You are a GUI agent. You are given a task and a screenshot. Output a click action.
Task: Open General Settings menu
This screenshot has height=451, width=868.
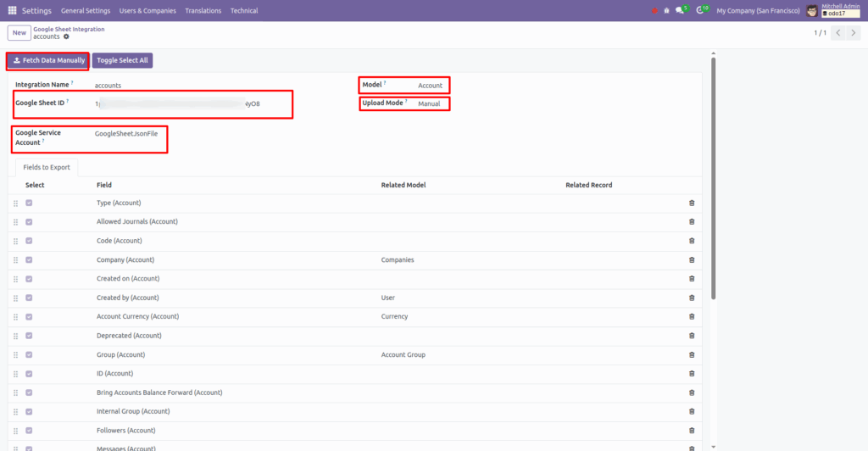pyautogui.click(x=86, y=10)
